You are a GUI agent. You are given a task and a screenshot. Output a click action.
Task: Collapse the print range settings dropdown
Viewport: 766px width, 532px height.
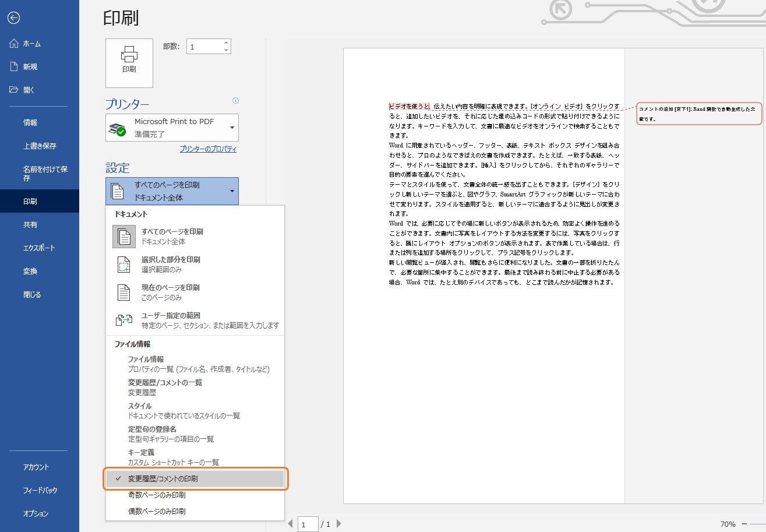[232, 191]
